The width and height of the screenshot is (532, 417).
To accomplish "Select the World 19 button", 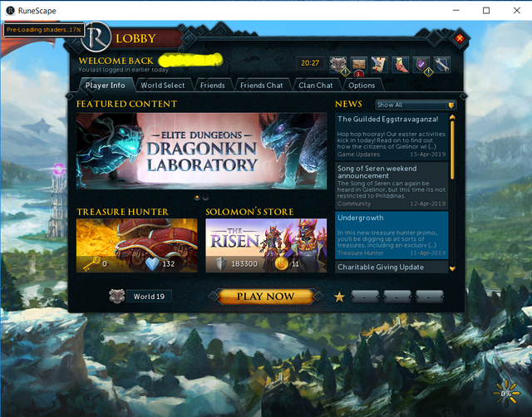I will (149, 297).
